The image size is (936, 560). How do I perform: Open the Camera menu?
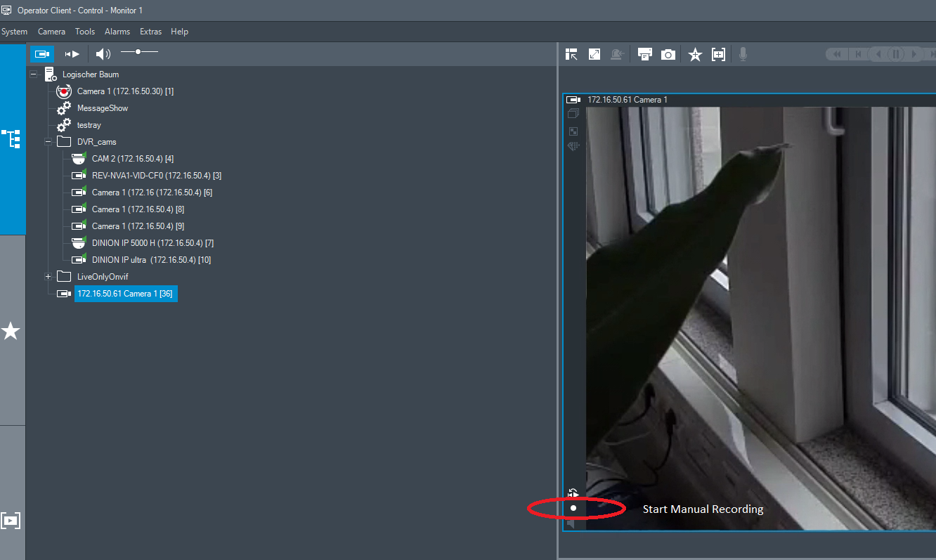click(51, 32)
